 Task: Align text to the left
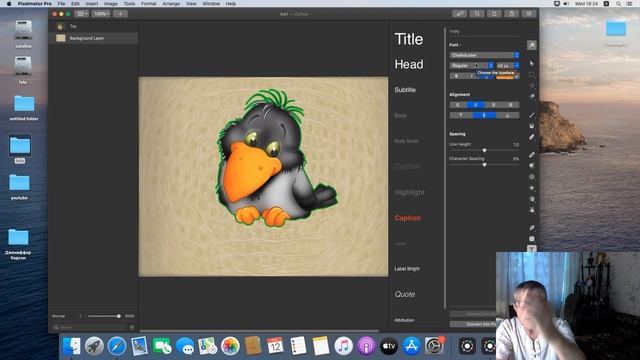[x=458, y=105]
